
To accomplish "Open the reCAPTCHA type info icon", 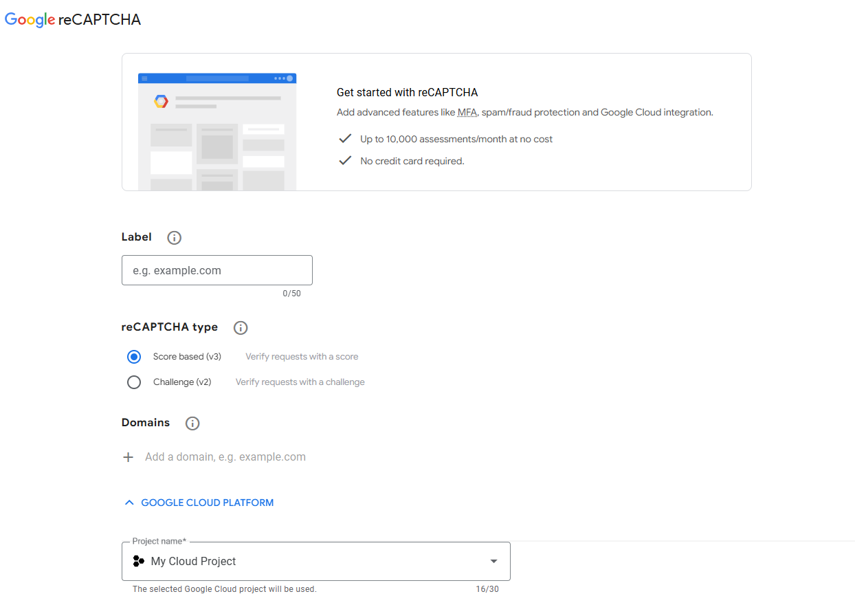I will tap(241, 328).
